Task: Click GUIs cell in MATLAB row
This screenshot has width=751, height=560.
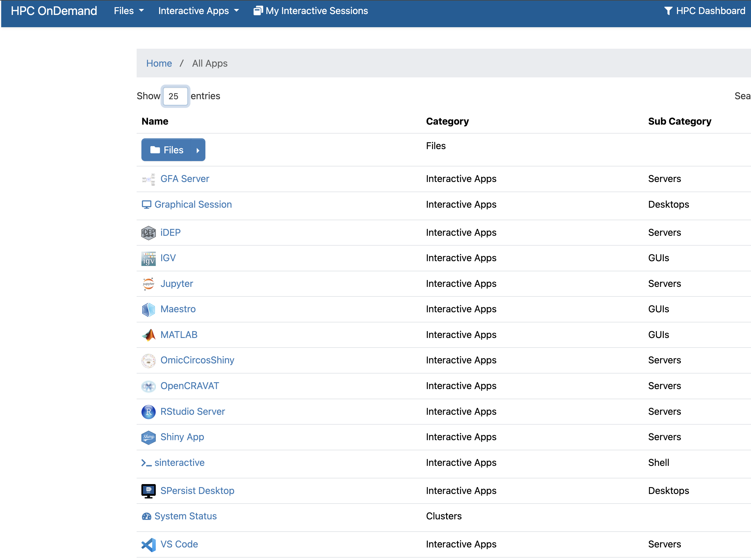Action: 659,335
